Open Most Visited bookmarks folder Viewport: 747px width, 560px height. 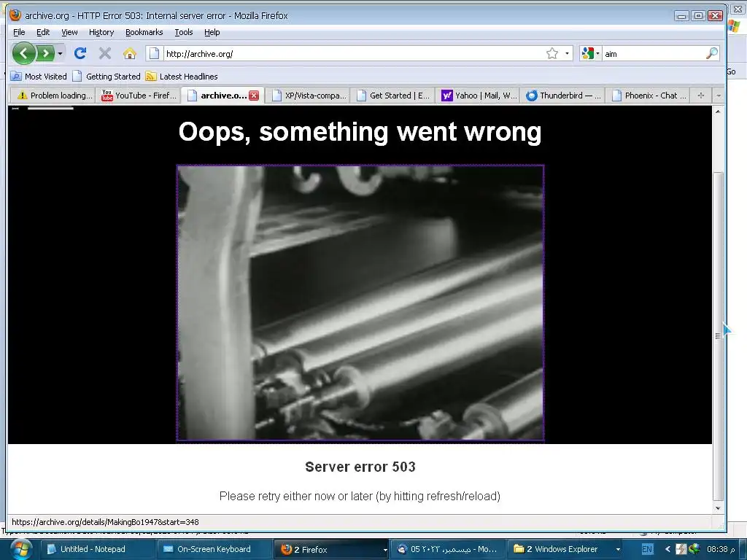[x=39, y=76]
